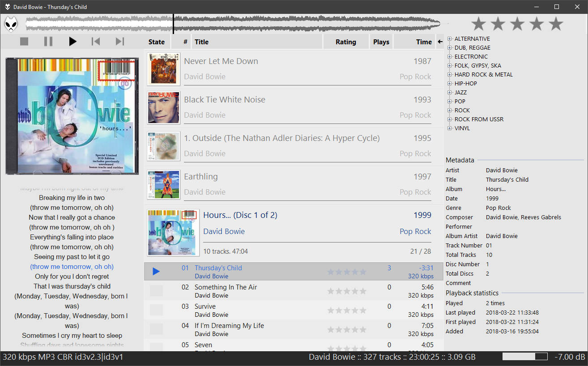Select the ROCK FROM USSR library label

479,119
